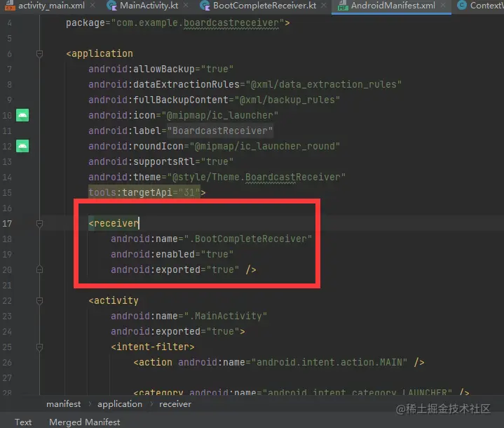This screenshot has height=428, width=504.
Task: Click the <receiver tag text
Action: point(114,223)
